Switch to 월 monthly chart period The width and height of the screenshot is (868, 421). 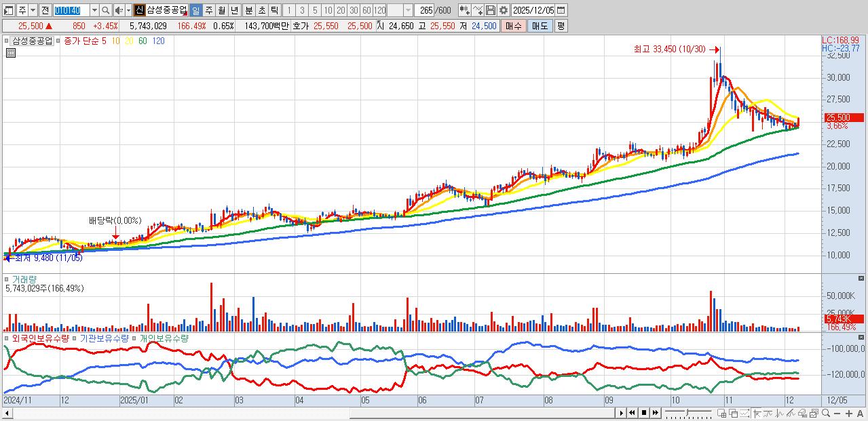(x=221, y=10)
